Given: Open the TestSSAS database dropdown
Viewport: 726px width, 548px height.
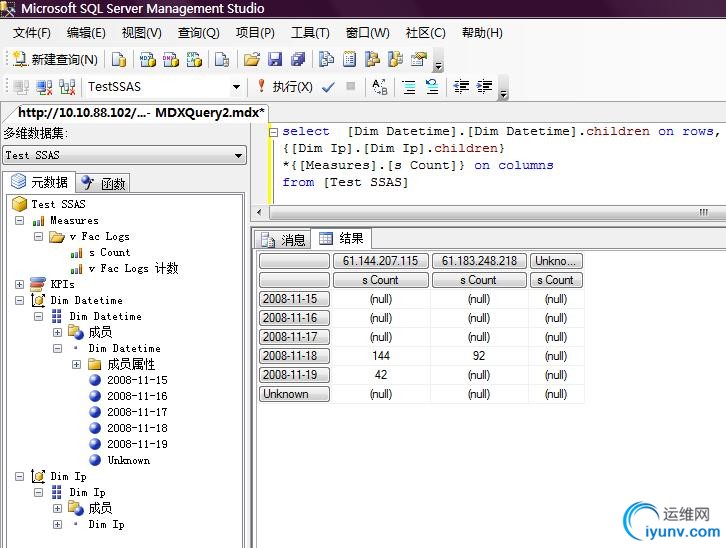Looking at the screenshot, I should (236, 87).
